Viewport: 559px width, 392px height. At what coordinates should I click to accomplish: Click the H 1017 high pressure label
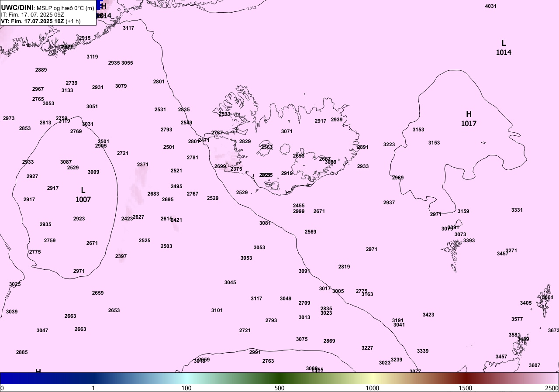(469, 119)
